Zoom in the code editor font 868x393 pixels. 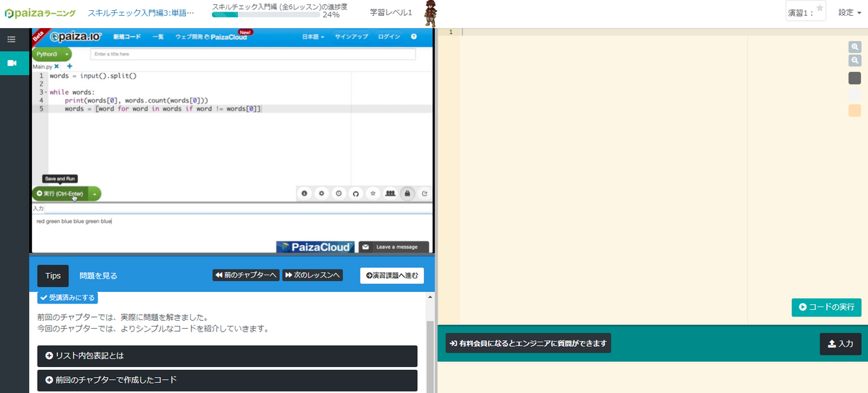coord(854,47)
